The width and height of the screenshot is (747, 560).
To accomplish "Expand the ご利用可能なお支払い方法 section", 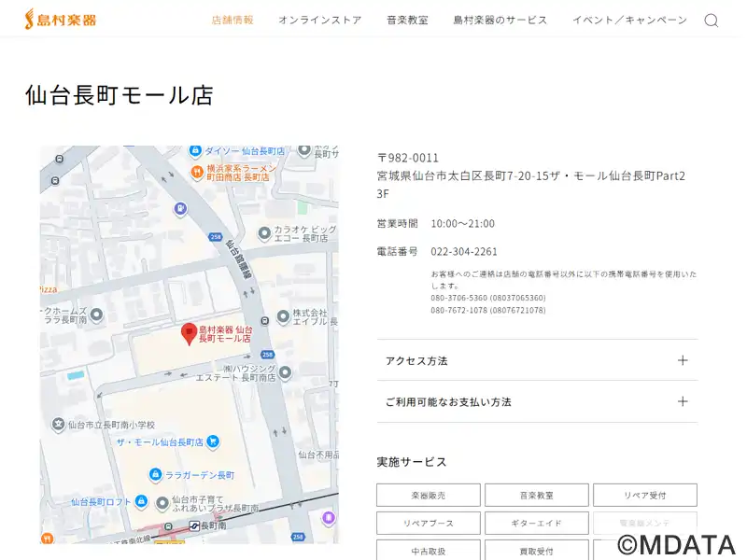I will click(x=537, y=401).
